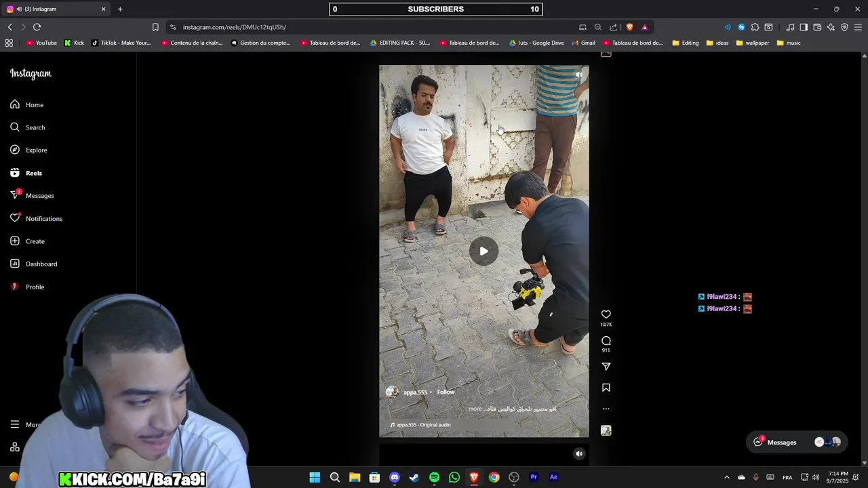Image resolution: width=868 pixels, height=488 pixels.
Task: Open zoom control in address bar
Action: point(597,27)
